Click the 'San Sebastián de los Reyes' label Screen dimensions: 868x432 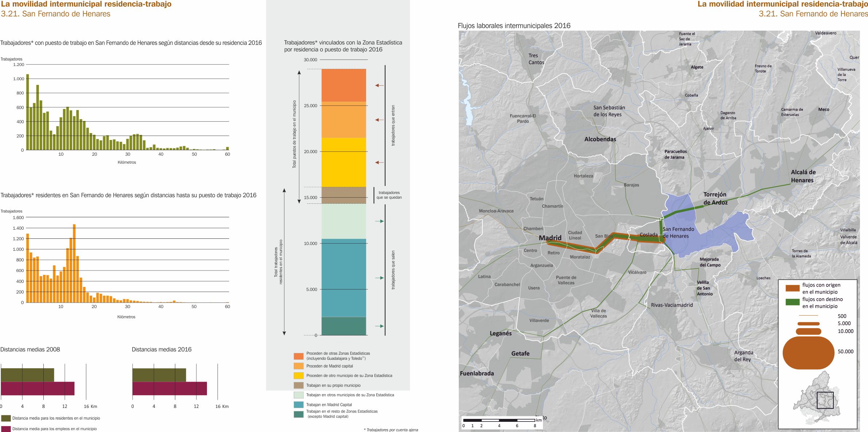click(609, 111)
